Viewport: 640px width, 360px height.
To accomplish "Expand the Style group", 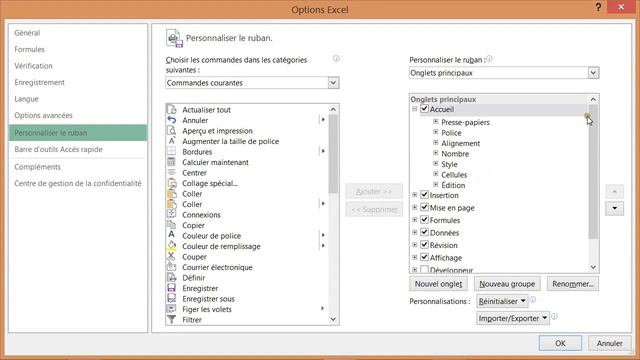I will (x=436, y=163).
